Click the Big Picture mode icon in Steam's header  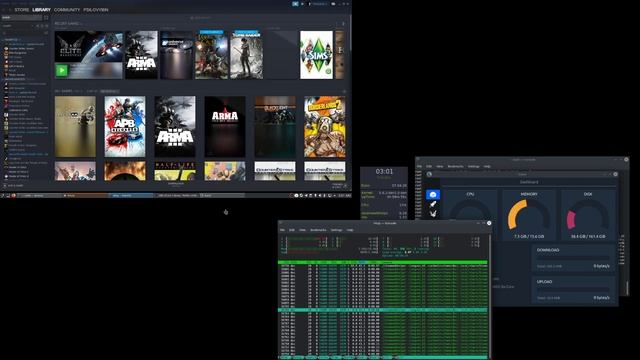click(x=333, y=4)
